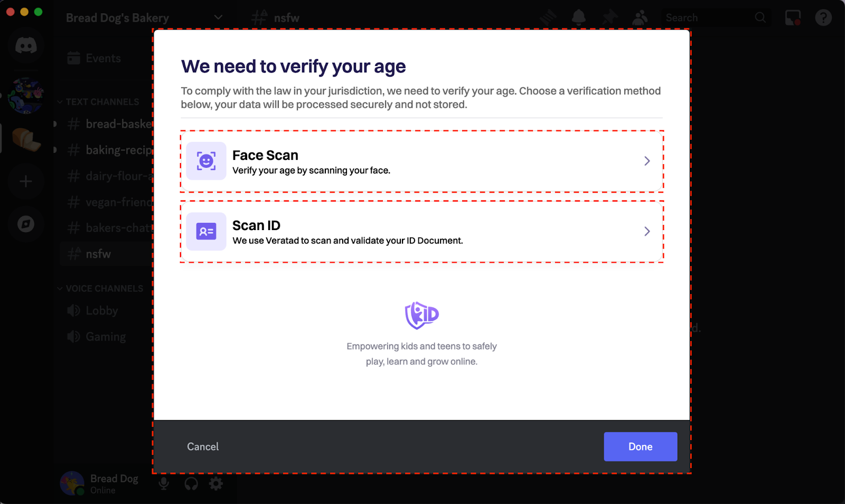Cancel the age verification dialog
Screen dimensions: 845x504
pyautogui.click(x=202, y=446)
